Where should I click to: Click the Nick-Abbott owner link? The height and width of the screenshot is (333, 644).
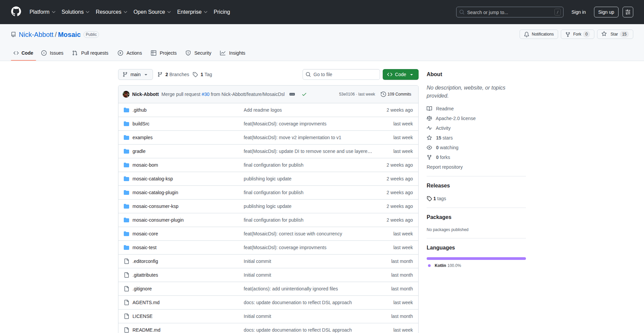click(36, 35)
